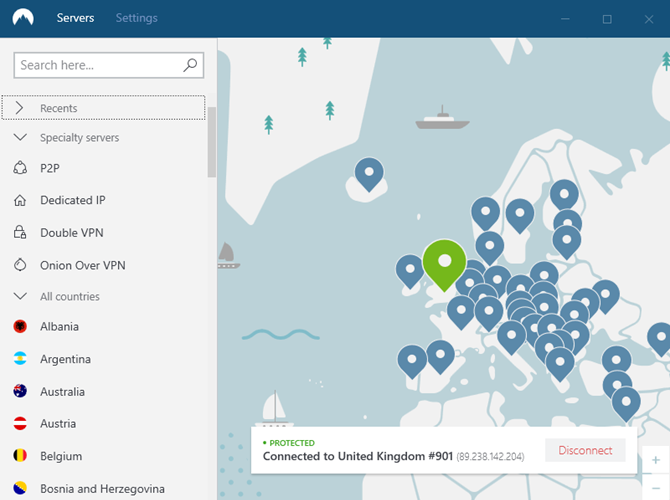Viewport: 670px width, 500px height.
Task: Click the Connected to United Kingdom #901 text
Action: [x=358, y=456]
